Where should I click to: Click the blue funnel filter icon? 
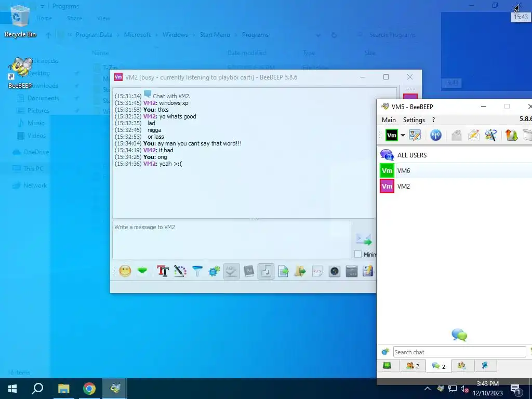[197, 271]
